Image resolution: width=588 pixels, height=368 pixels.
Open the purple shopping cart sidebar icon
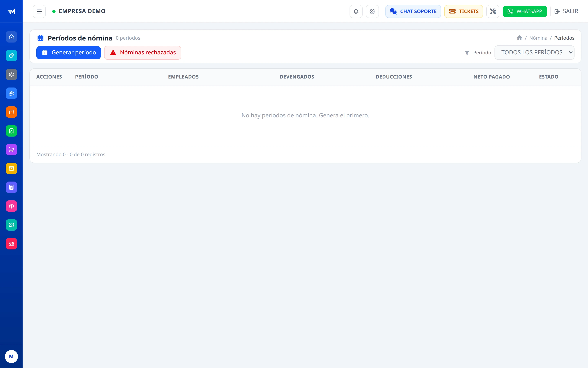[11, 150]
